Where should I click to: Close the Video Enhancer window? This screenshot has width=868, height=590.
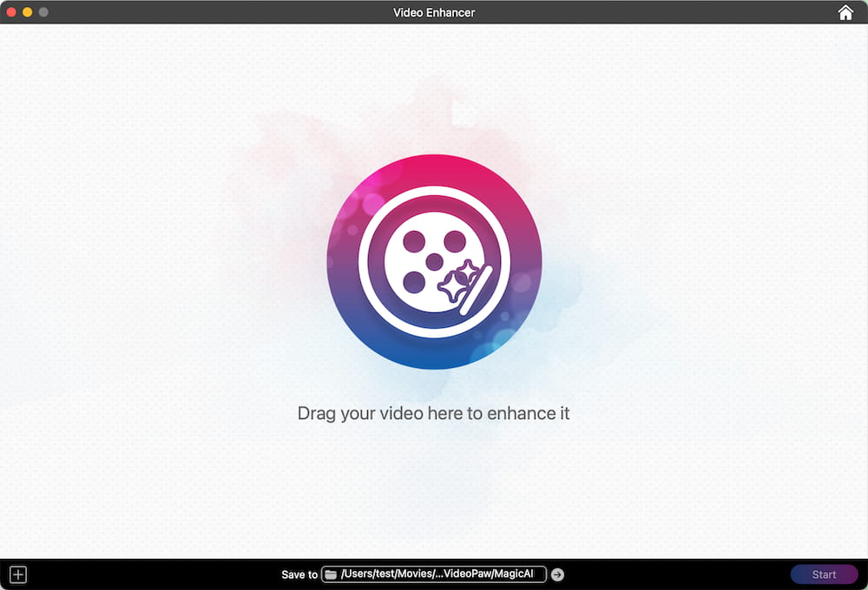click(10, 12)
